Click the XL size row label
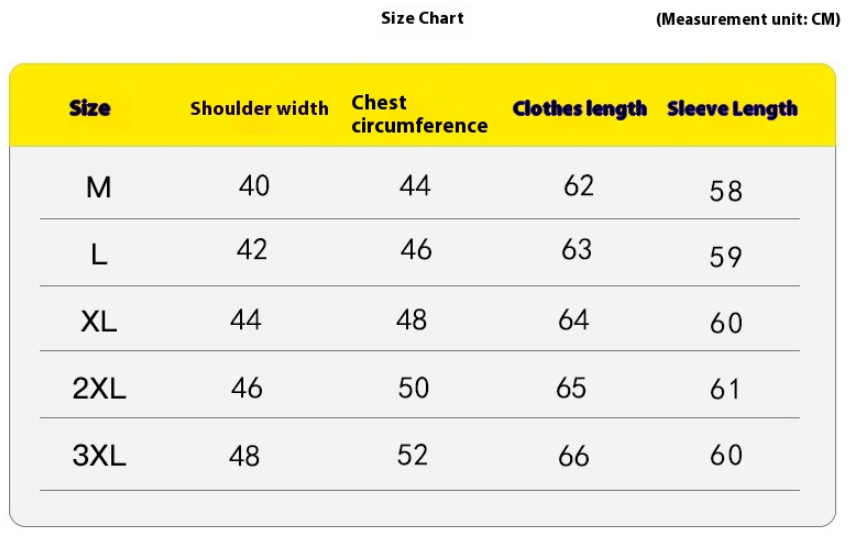This screenshot has width=852, height=546. tap(99, 321)
